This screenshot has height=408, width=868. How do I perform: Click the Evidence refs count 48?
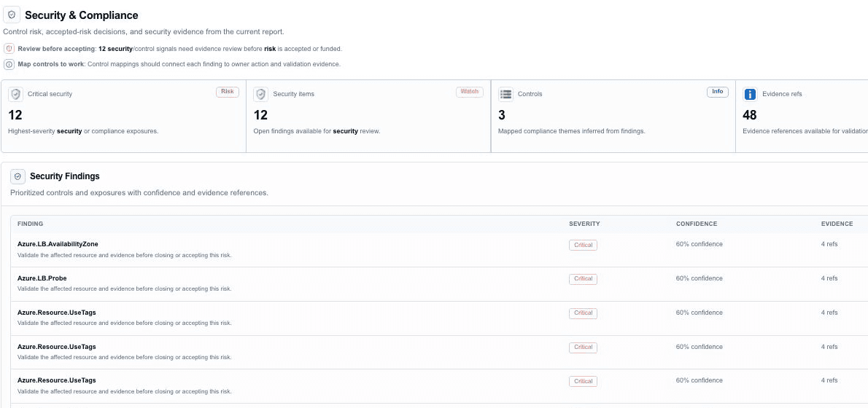(750, 115)
